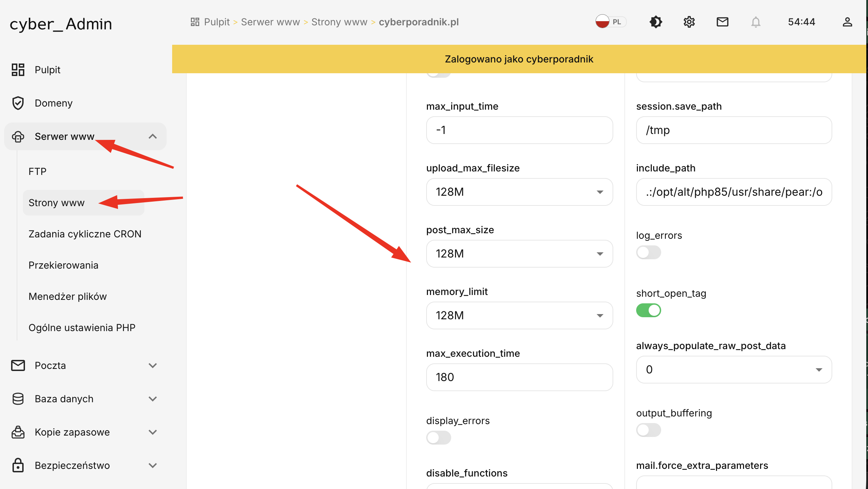Open the FTP submenu item
Image resolution: width=868 pixels, height=489 pixels.
tap(37, 171)
